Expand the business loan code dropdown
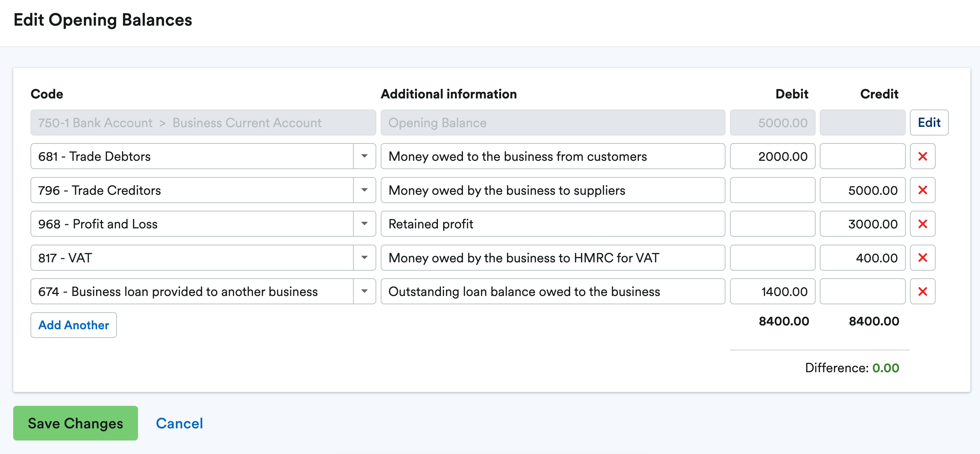Image resolution: width=980 pixels, height=454 pixels. pyautogui.click(x=364, y=291)
